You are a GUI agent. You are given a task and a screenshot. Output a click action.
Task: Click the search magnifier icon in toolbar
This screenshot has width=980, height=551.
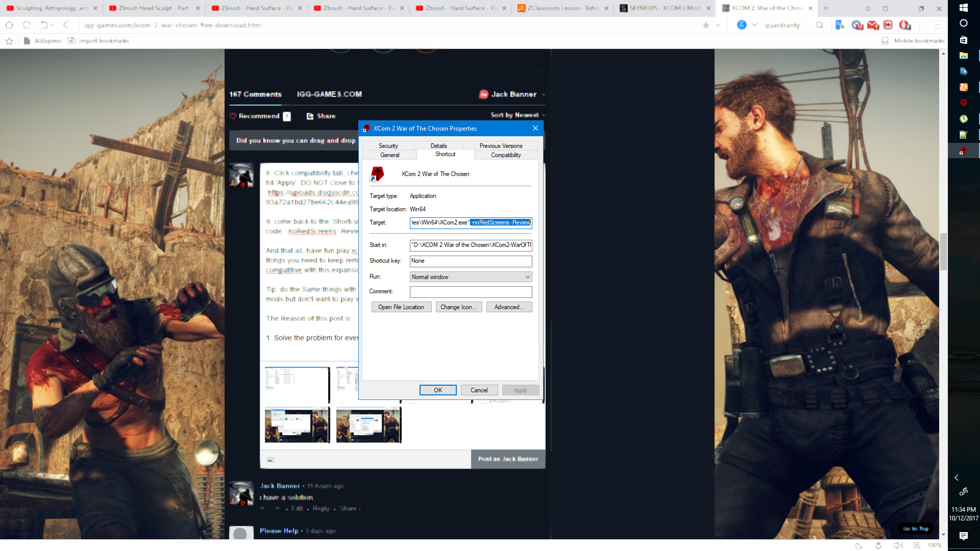820,25
